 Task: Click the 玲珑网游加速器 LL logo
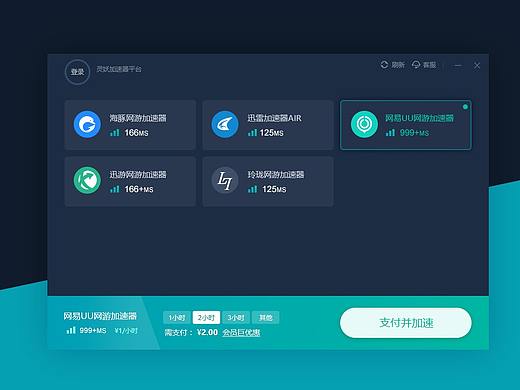click(225, 180)
